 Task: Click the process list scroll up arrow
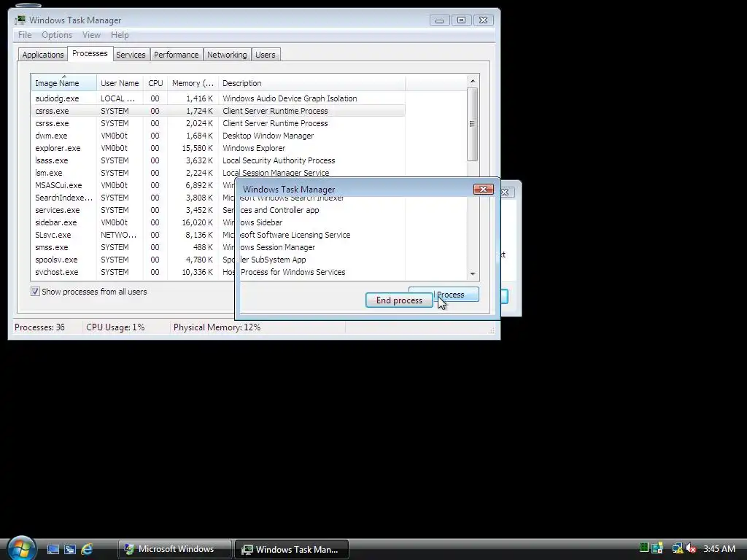click(473, 81)
